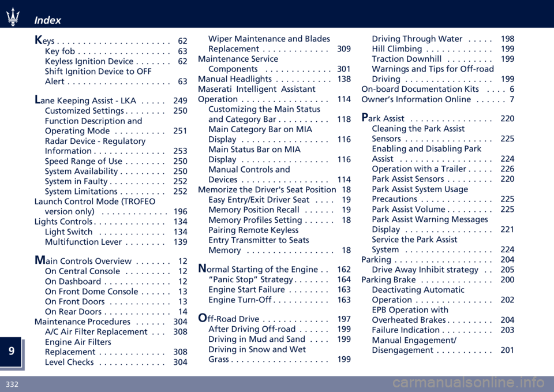The image size is (554, 392).
Task: Click page number 197 beside Off-Road Drive
Action: coord(344,319)
